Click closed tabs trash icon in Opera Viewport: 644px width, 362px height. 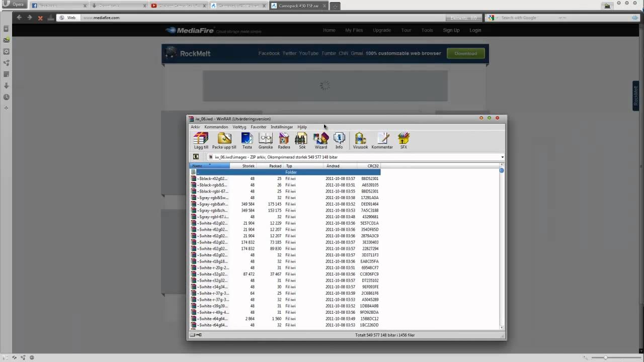607,6
